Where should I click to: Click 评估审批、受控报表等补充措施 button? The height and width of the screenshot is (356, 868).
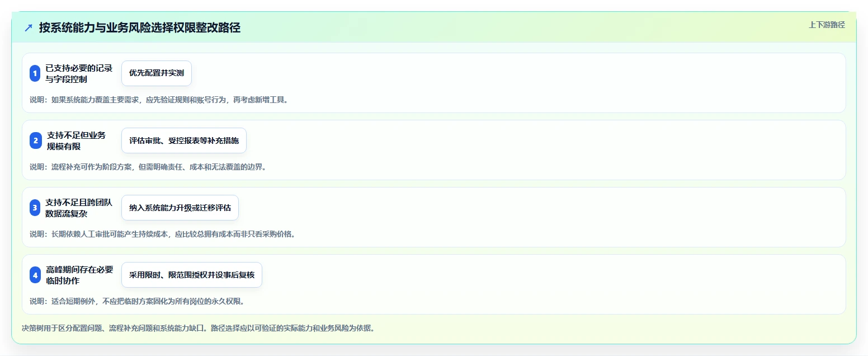coord(184,140)
